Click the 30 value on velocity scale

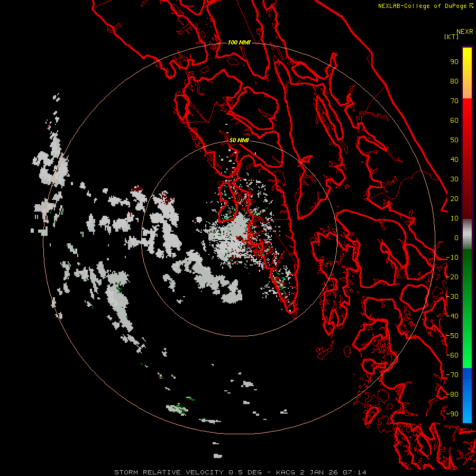click(454, 179)
